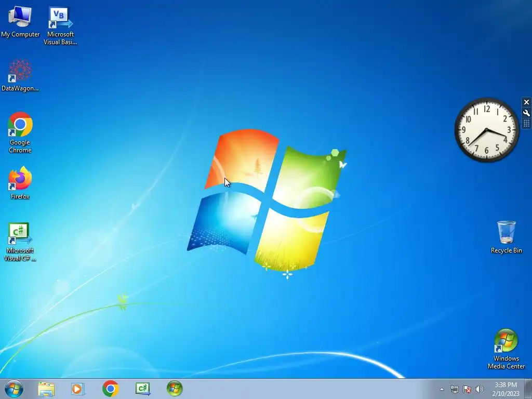Select the My Computer desktop icon
This screenshot has height=399, width=532.
(x=20, y=22)
